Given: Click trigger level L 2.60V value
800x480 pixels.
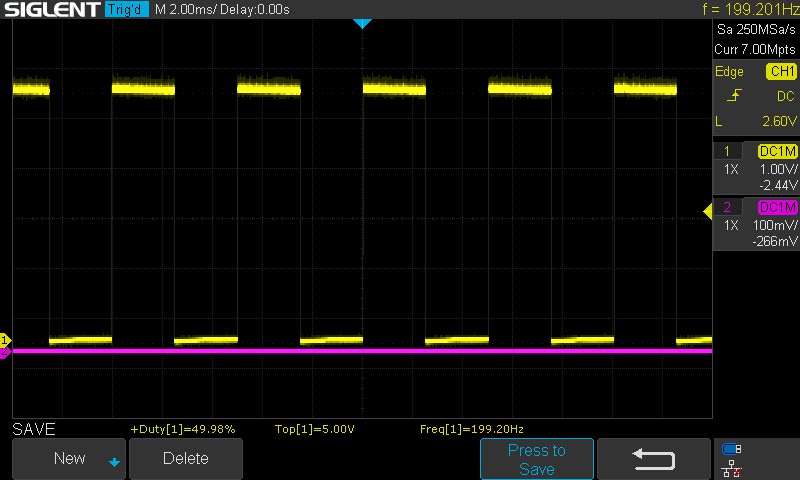Looking at the screenshot, I should pos(779,121).
